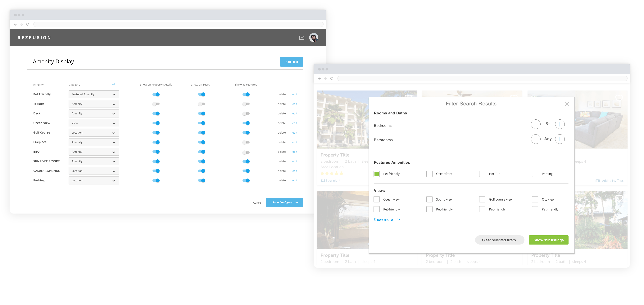Go forward in the Rezfusion browser window
The width and height of the screenshot is (644, 305).
click(21, 24)
